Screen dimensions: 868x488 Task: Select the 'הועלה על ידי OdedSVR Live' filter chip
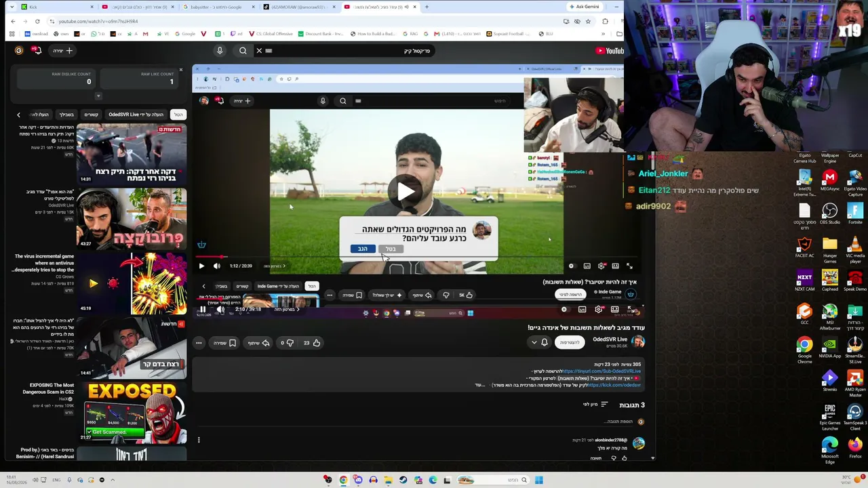[x=136, y=115]
